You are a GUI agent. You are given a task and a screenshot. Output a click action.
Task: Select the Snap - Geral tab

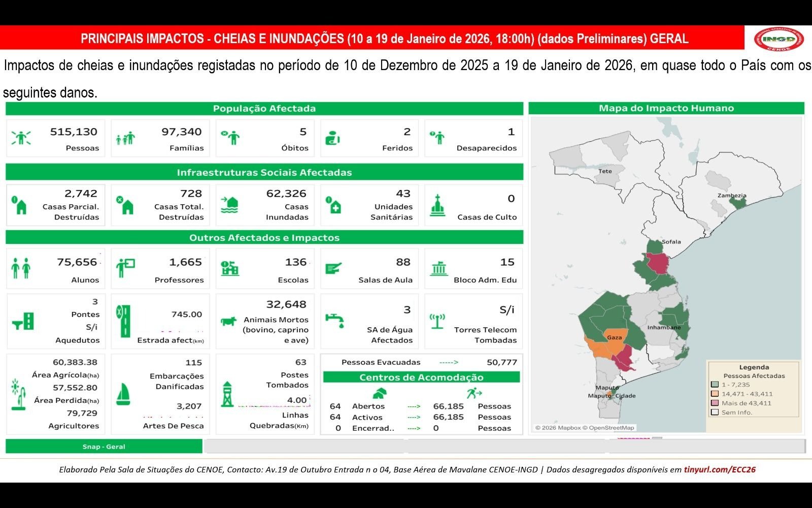coord(104,447)
